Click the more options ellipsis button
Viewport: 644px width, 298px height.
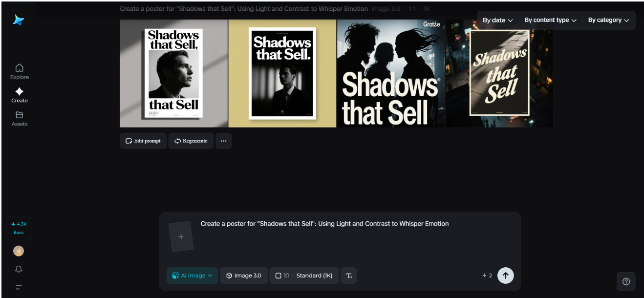223,141
